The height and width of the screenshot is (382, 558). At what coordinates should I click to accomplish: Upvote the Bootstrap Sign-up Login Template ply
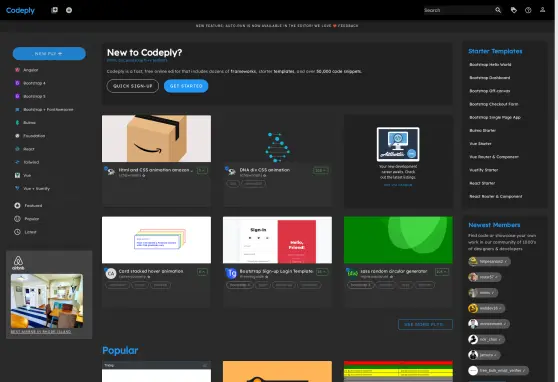coord(322,272)
